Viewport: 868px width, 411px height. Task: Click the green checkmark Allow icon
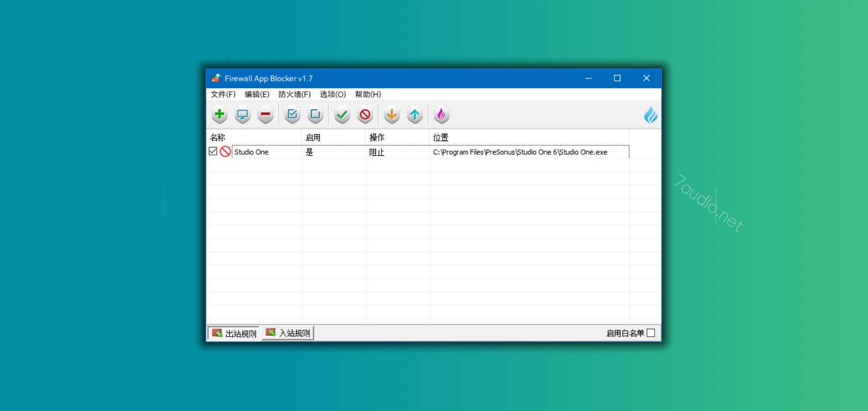[x=342, y=115]
